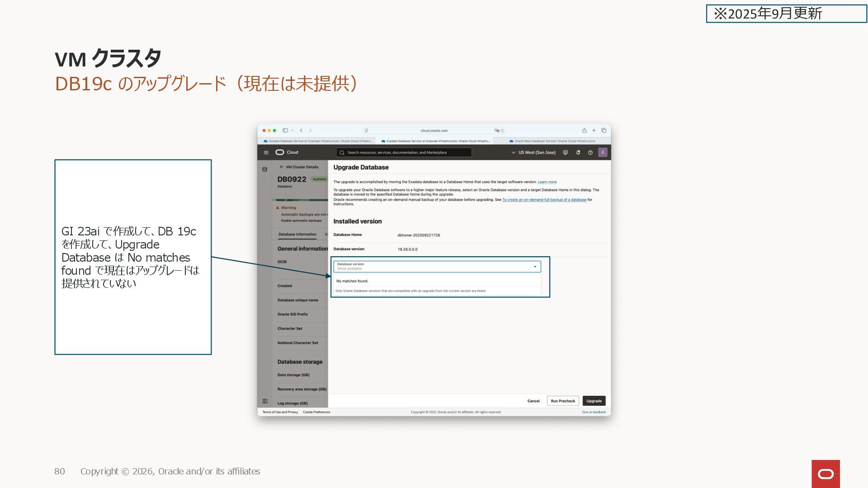This screenshot has height=488, width=868.
Task: Open the Oracle Cloud hamburger navigation menu
Action: point(266,153)
